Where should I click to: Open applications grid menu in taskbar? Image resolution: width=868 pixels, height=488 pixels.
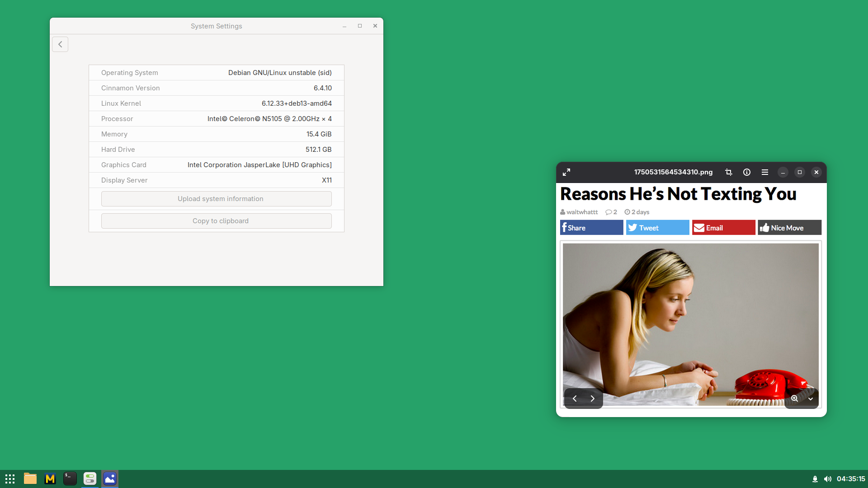point(10,479)
